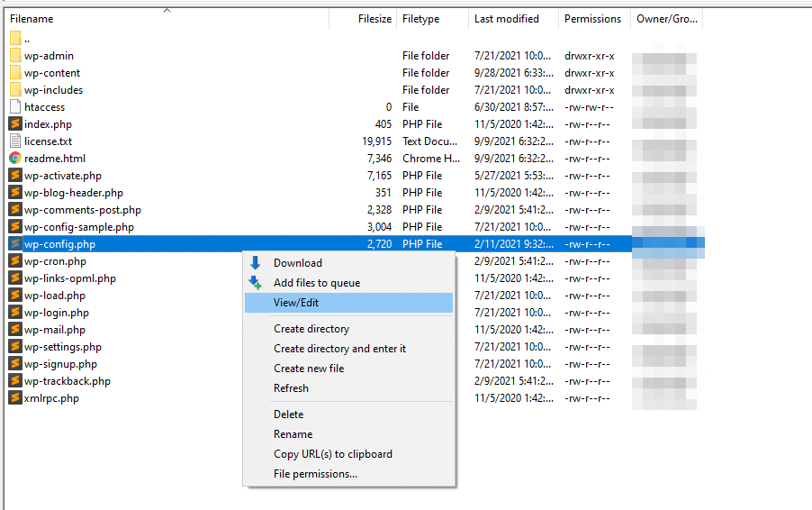
Task: Select the xmlrpc.php file
Action: point(51,398)
